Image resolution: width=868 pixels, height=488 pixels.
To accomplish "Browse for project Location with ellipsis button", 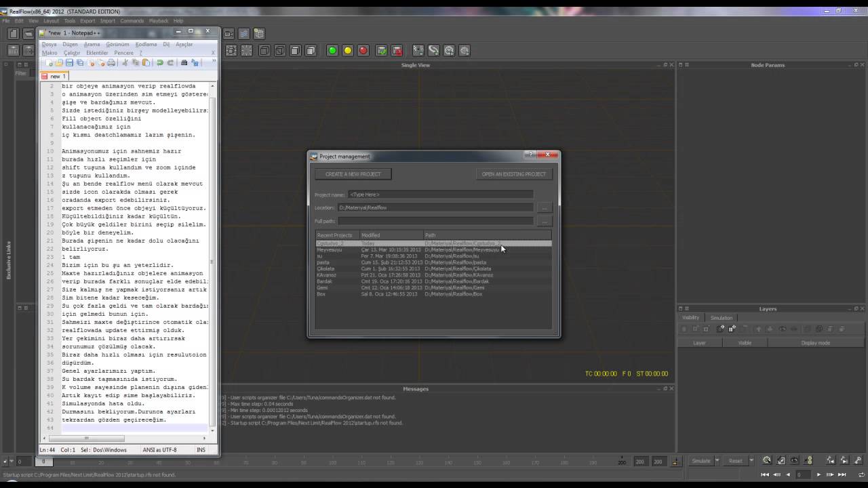I will 545,208.
